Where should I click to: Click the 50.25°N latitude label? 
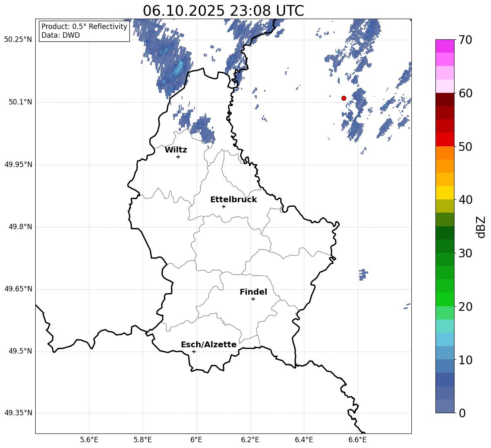tap(18, 40)
